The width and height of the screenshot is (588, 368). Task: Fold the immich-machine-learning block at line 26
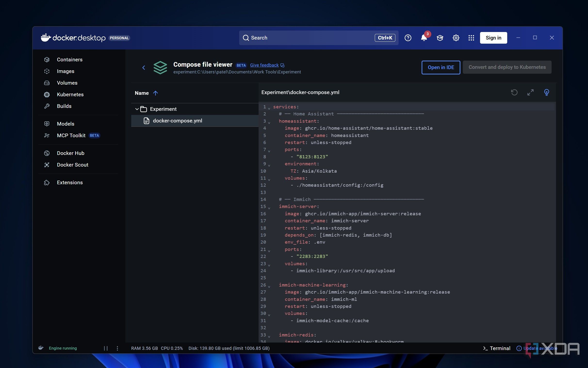coord(269,286)
